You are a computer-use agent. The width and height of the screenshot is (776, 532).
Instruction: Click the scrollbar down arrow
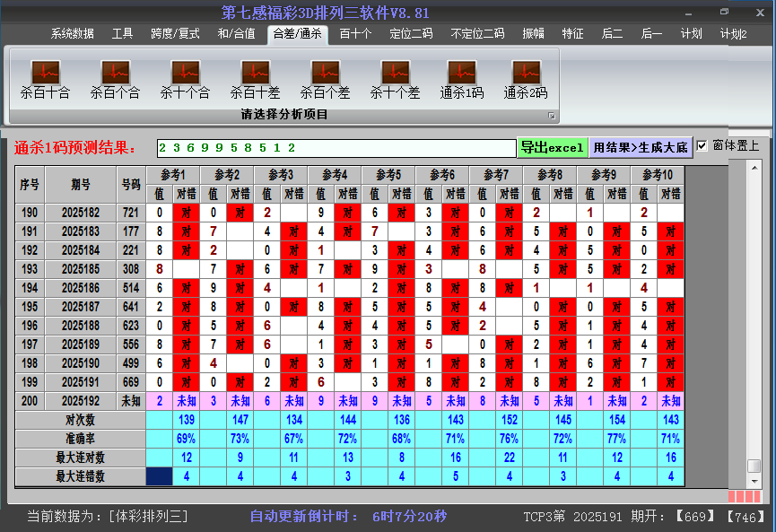pos(754,481)
